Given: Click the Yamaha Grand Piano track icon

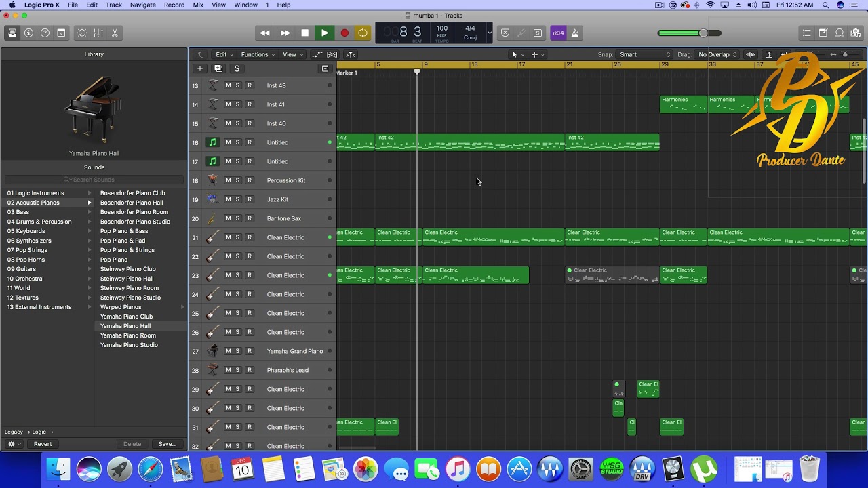Looking at the screenshot, I should [x=213, y=351].
